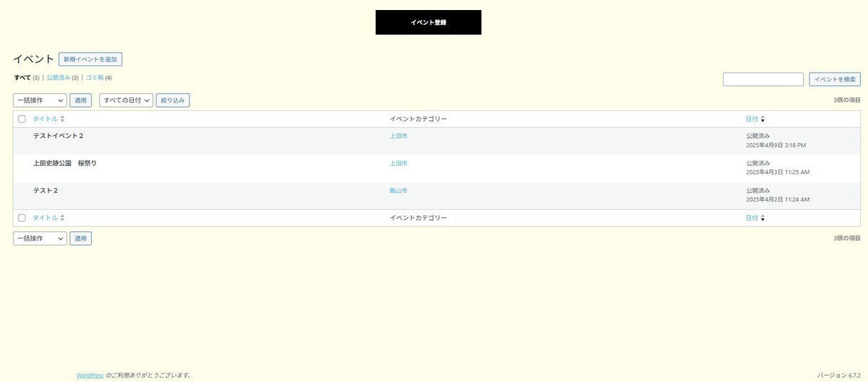Screen dimensions: 868x382
Task: Click bottom 3個の項目 item count
Action: 847,238
